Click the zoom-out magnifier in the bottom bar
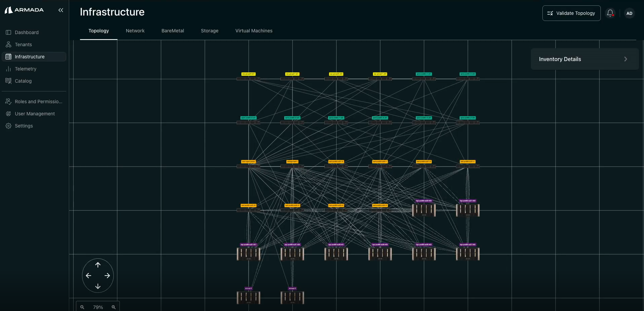 [x=82, y=307]
